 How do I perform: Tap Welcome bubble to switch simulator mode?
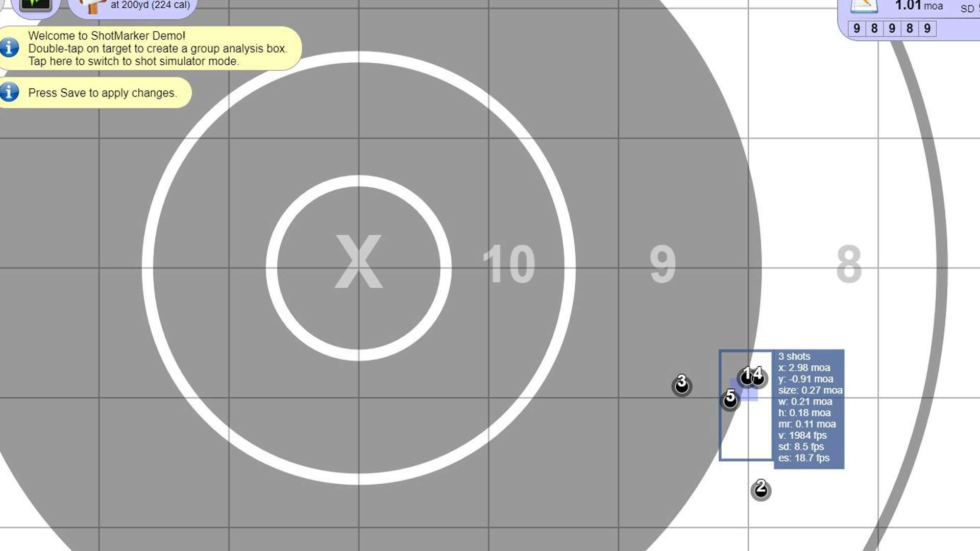(x=151, y=48)
